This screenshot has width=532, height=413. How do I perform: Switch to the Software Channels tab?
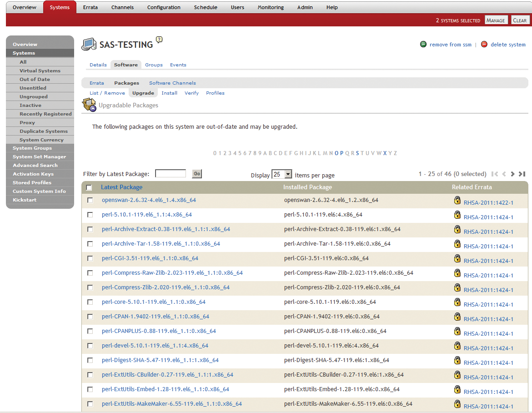pos(172,83)
